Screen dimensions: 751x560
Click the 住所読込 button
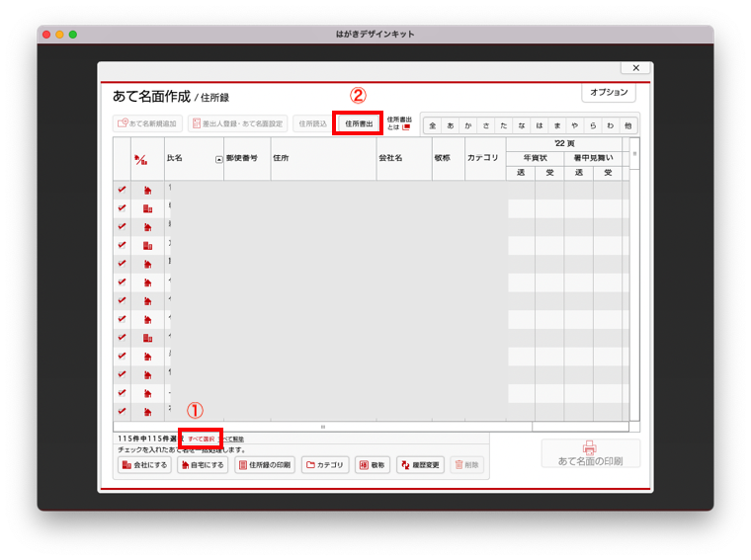pyautogui.click(x=312, y=123)
